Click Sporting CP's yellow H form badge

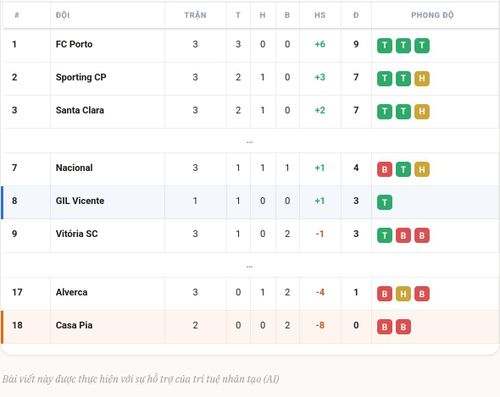pyautogui.click(x=422, y=79)
